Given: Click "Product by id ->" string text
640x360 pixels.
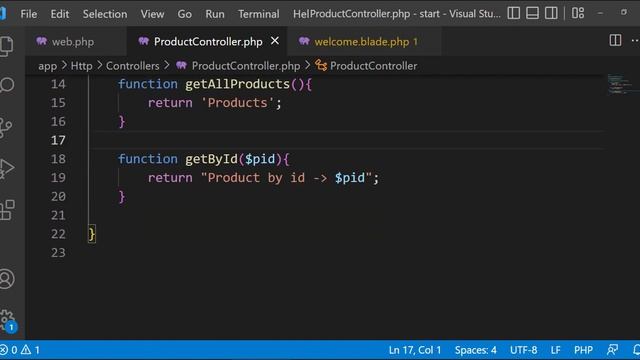Looking at the screenshot, I should click(x=265, y=178).
